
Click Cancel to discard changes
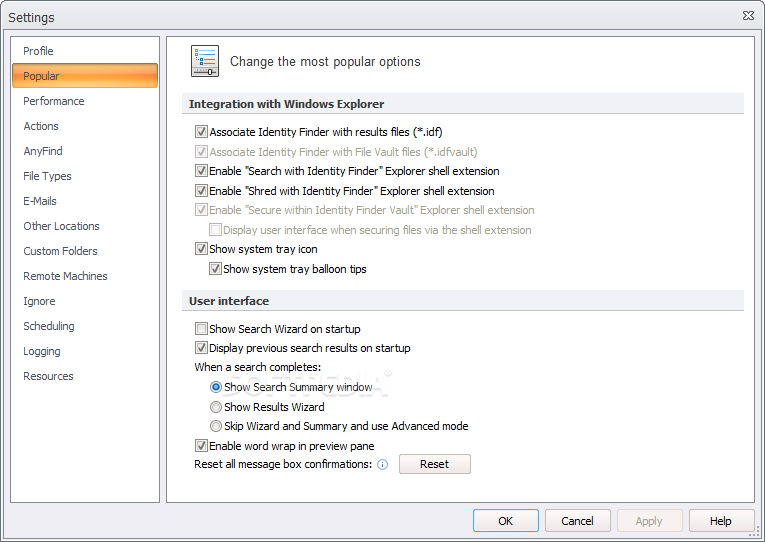click(x=577, y=521)
